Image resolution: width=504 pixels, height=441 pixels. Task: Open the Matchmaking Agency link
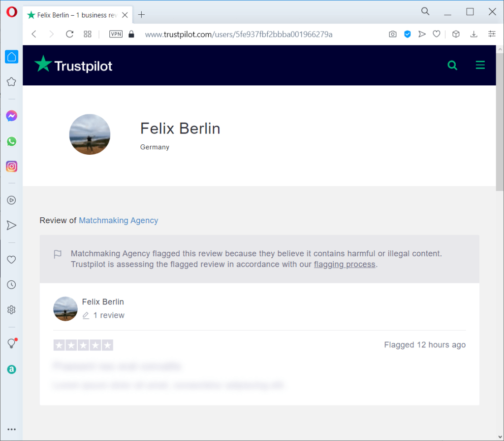pos(118,220)
